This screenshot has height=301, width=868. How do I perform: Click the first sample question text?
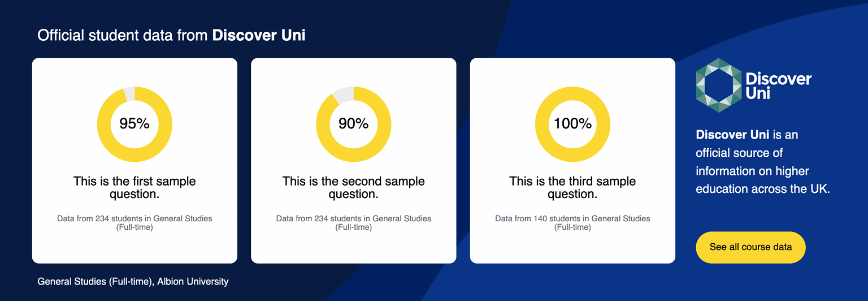(134, 188)
